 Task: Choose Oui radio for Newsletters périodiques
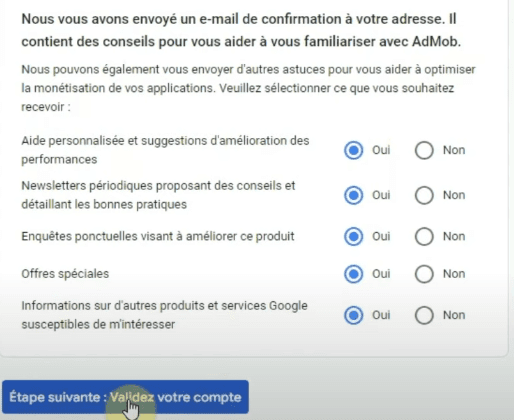pyautogui.click(x=354, y=195)
